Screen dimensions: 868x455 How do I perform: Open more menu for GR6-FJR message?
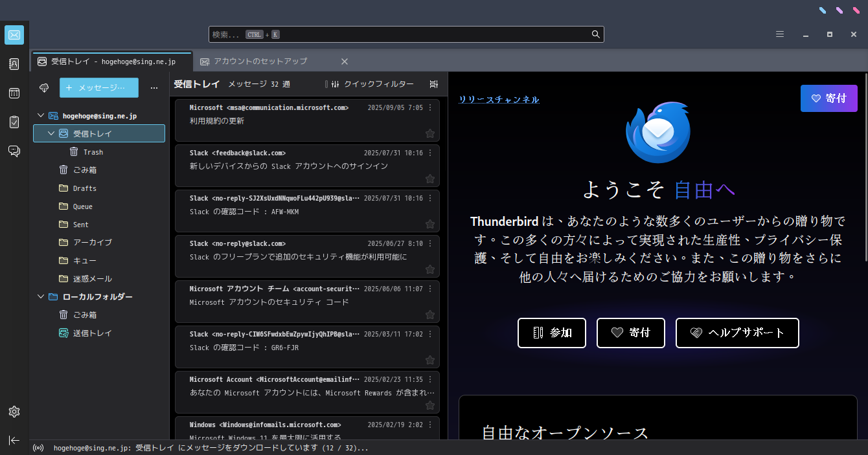click(430, 334)
